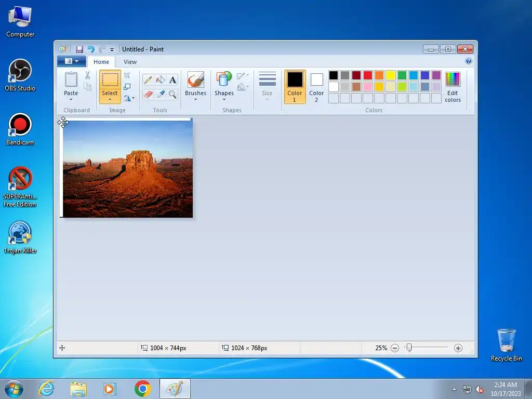Click the Zoom in plus button

pos(458,348)
